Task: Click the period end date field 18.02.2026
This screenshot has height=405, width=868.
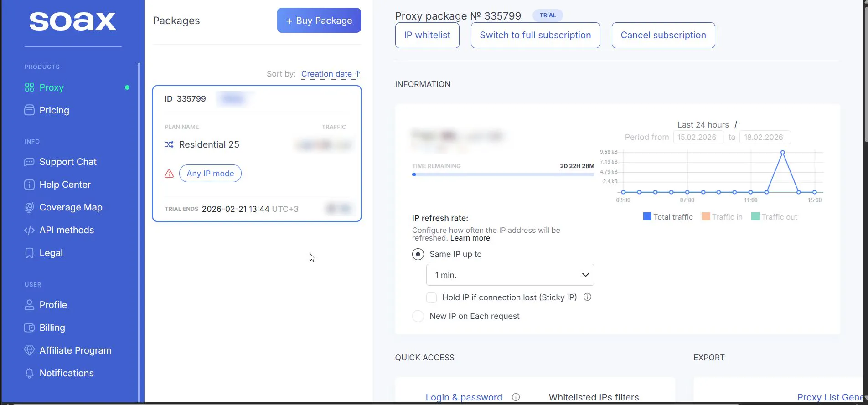Action: point(765,137)
